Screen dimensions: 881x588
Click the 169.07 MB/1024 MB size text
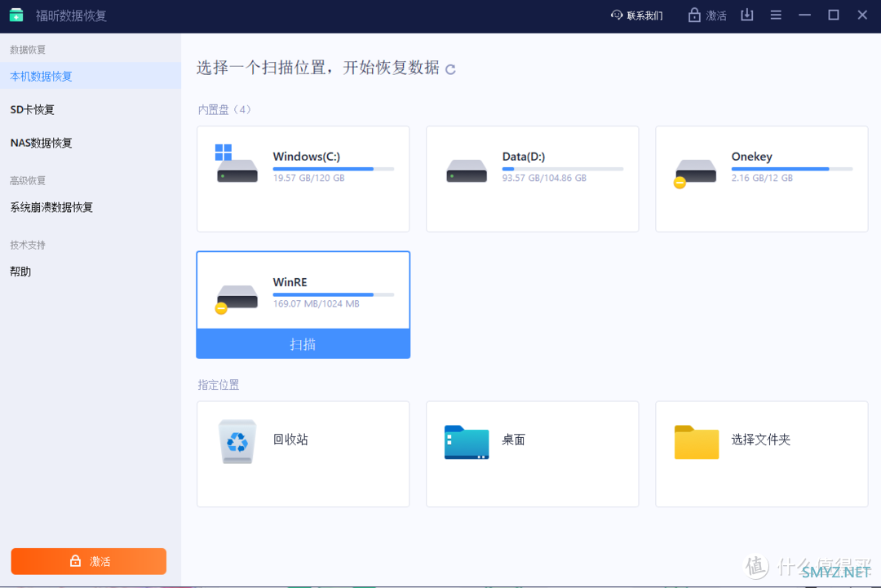click(x=316, y=304)
